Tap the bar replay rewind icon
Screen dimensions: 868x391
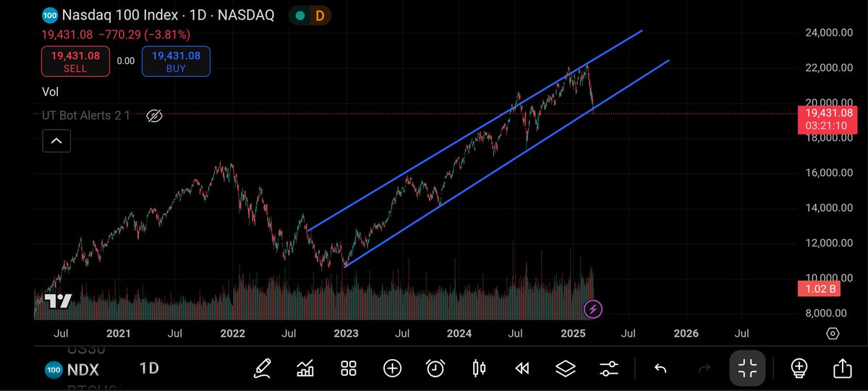tap(522, 368)
